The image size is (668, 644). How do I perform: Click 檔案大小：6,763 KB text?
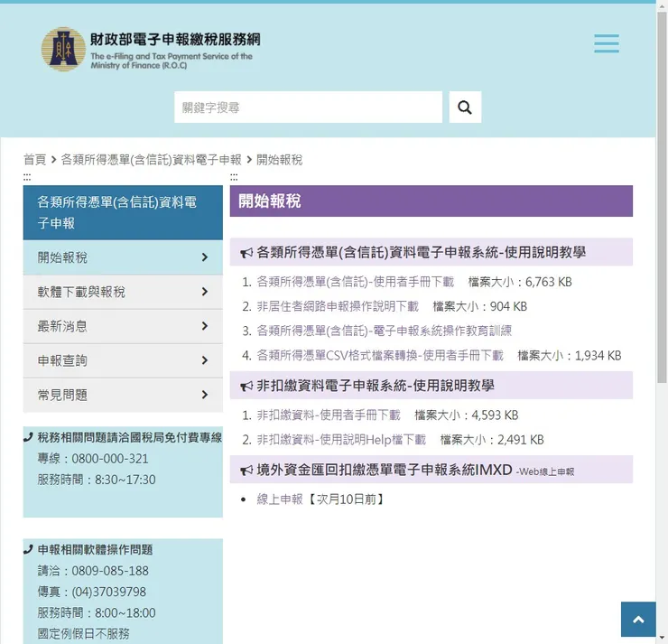tap(520, 282)
